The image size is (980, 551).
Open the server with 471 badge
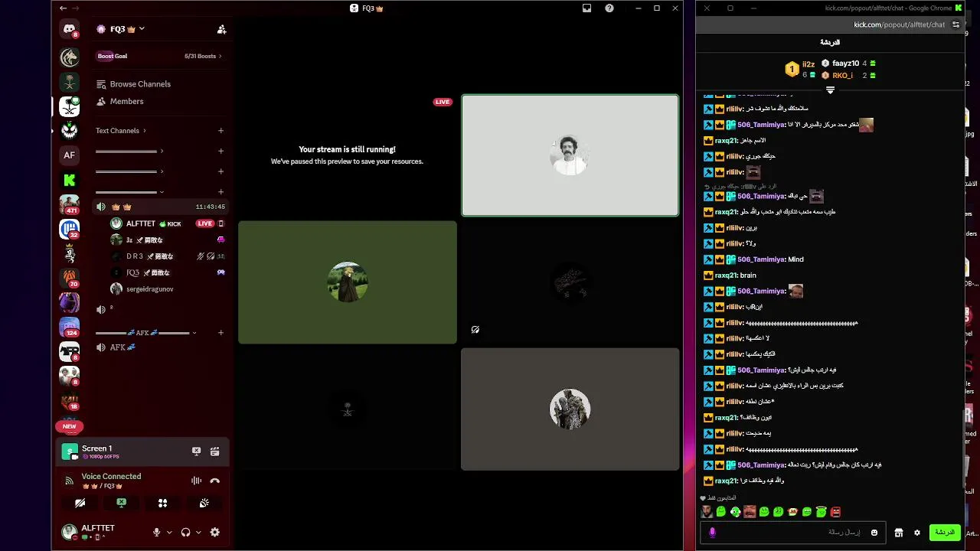pos(70,204)
